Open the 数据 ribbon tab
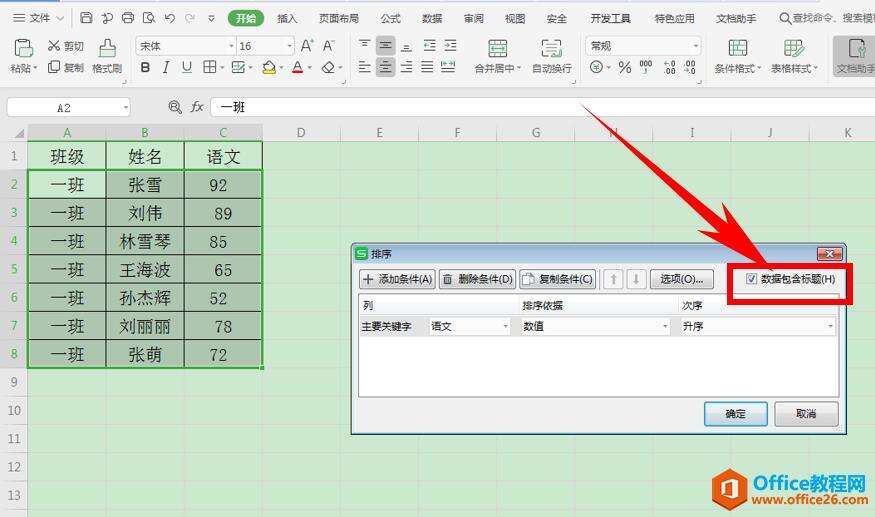Image resolution: width=875 pixels, height=517 pixels. (x=432, y=18)
